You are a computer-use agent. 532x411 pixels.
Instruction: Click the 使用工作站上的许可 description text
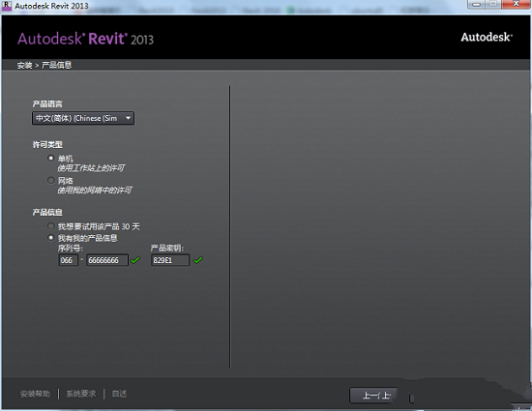[x=91, y=168]
